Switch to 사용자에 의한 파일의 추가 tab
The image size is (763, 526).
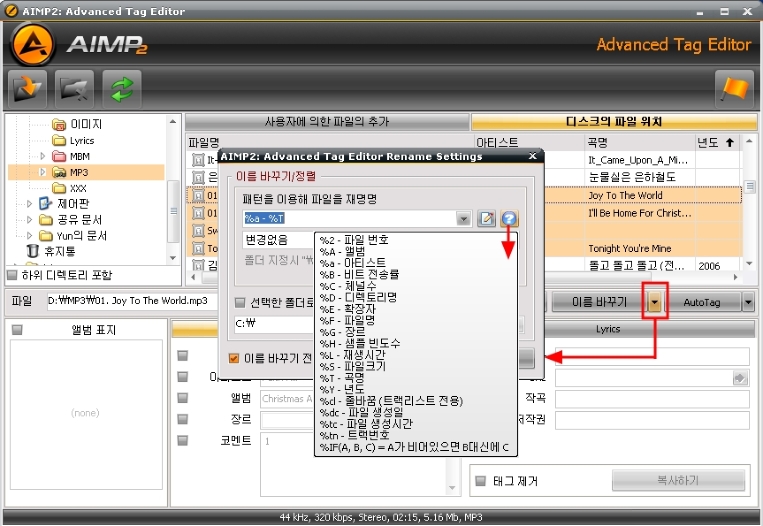point(327,122)
